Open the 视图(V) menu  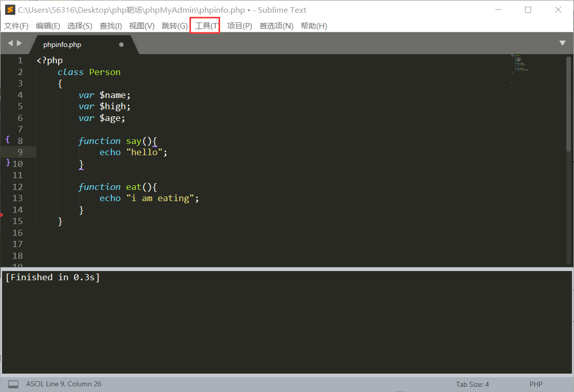[x=141, y=26]
